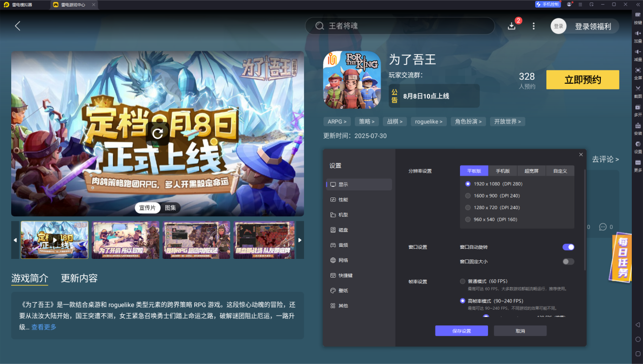Click the Android recent-apps square button
Viewport: 643px width, 364px height.
coord(637,353)
